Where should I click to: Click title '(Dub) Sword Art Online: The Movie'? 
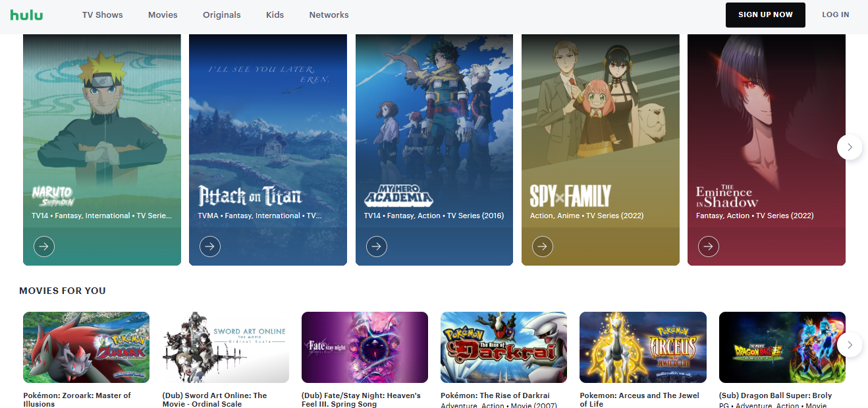(x=215, y=399)
